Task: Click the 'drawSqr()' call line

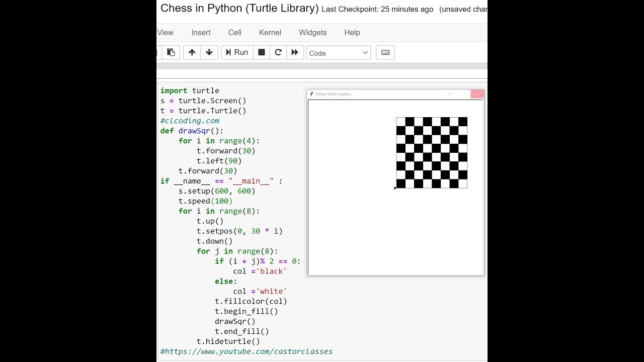Action: pos(235,322)
